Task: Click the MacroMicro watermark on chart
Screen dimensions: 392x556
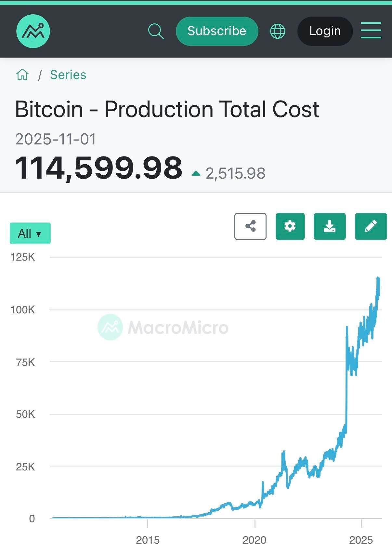Action: [163, 327]
